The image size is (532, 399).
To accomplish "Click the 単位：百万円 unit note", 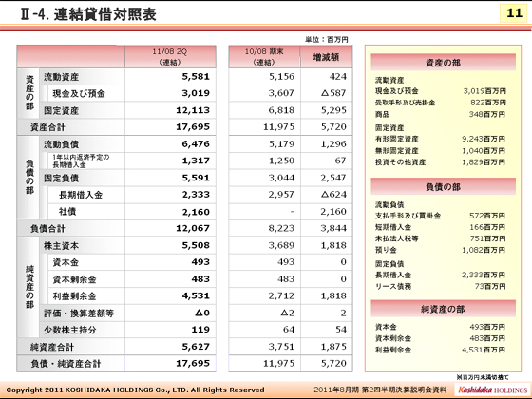I will click(327, 39).
